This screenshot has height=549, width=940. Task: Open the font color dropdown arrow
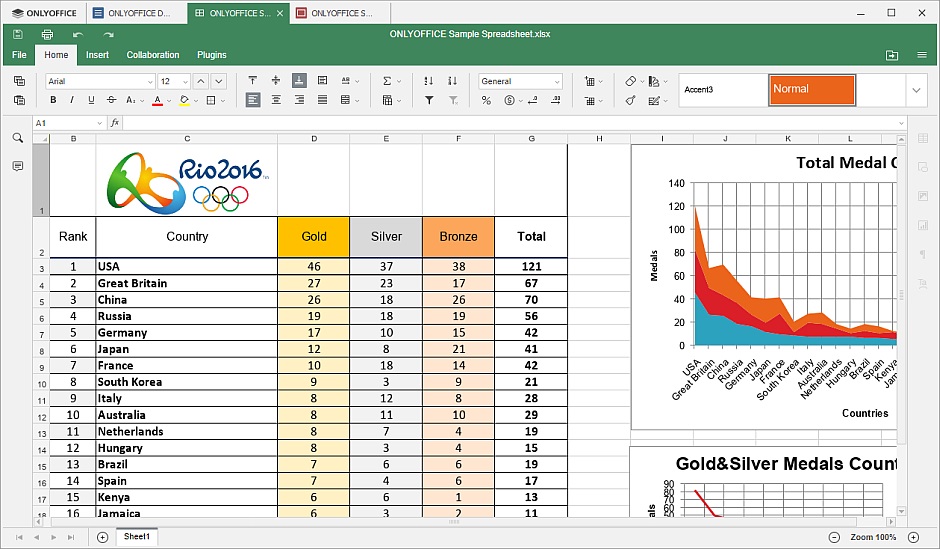168,101
